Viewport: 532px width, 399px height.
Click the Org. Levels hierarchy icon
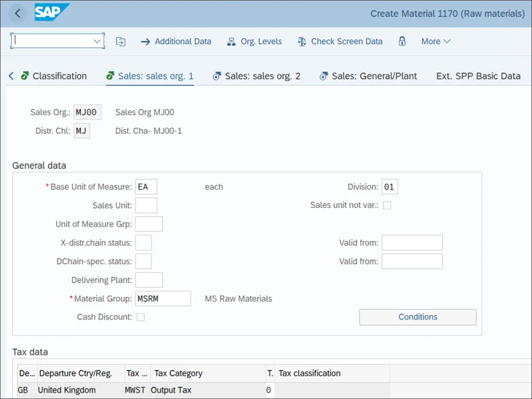point(232,42)
